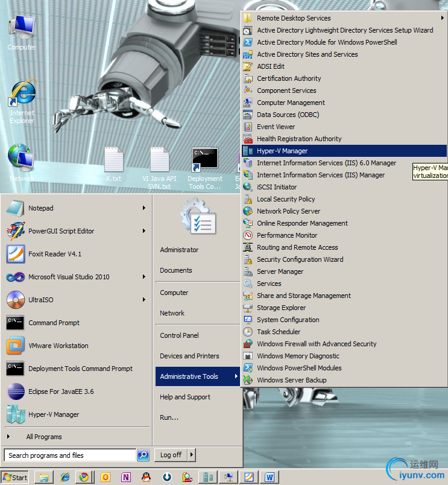
Task: Click the Component Services icon
Action: coord(248,90)
